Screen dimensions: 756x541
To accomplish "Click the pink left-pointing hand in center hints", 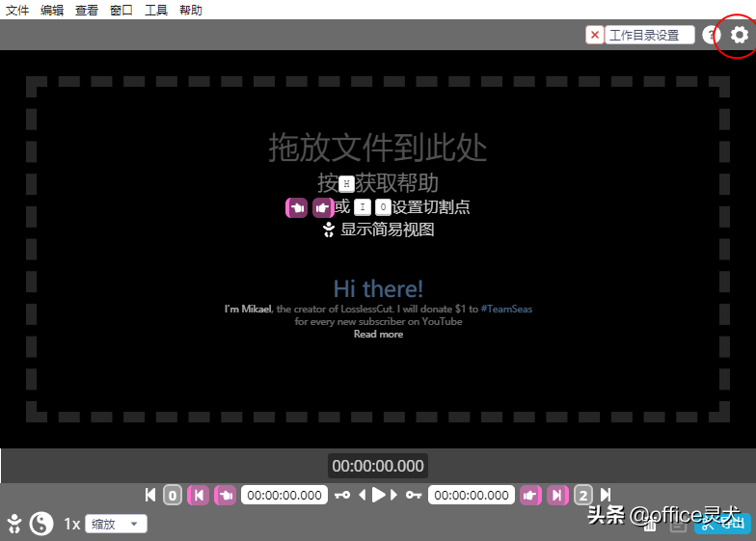I will pos(297,208).
